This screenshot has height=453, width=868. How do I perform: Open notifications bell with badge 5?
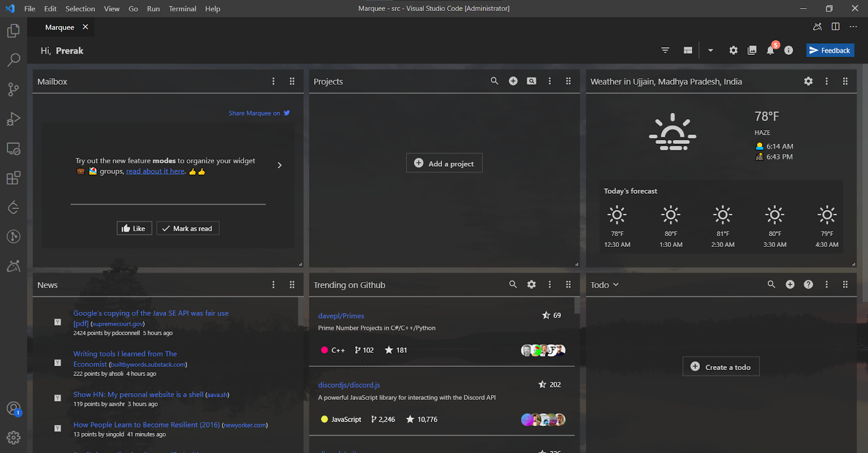pyautogui.click(x=771, y=50)
